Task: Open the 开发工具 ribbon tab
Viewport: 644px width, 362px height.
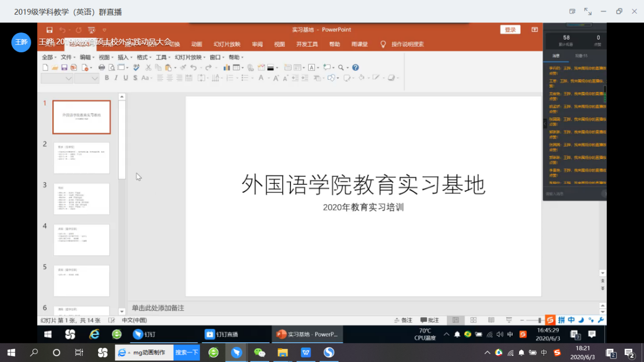Action: coord(307,44)
